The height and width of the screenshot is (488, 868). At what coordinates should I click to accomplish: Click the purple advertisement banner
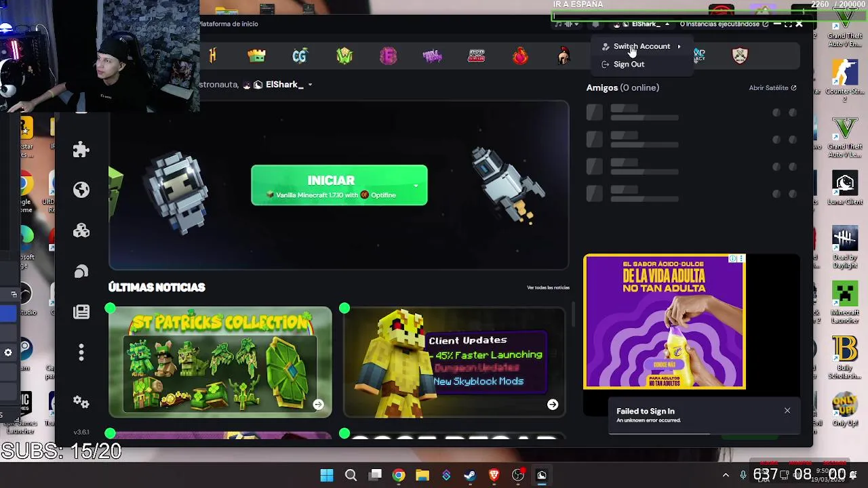pos(665,322)
